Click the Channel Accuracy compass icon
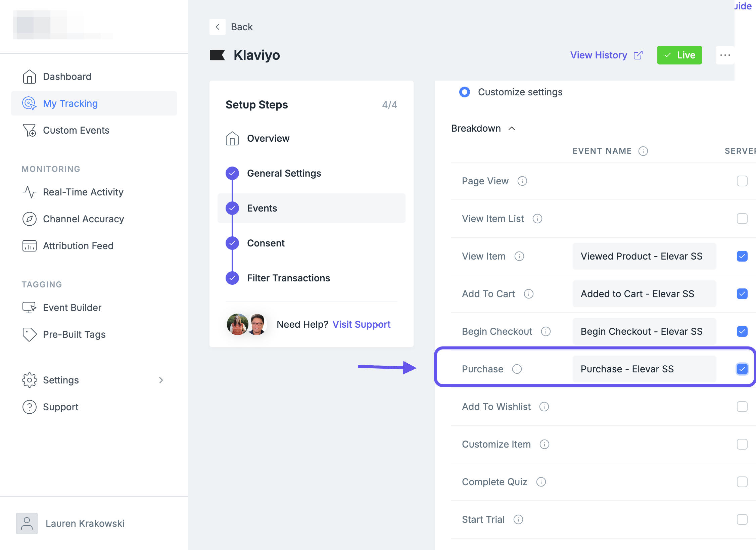The image size is (756, 550). 30,219
